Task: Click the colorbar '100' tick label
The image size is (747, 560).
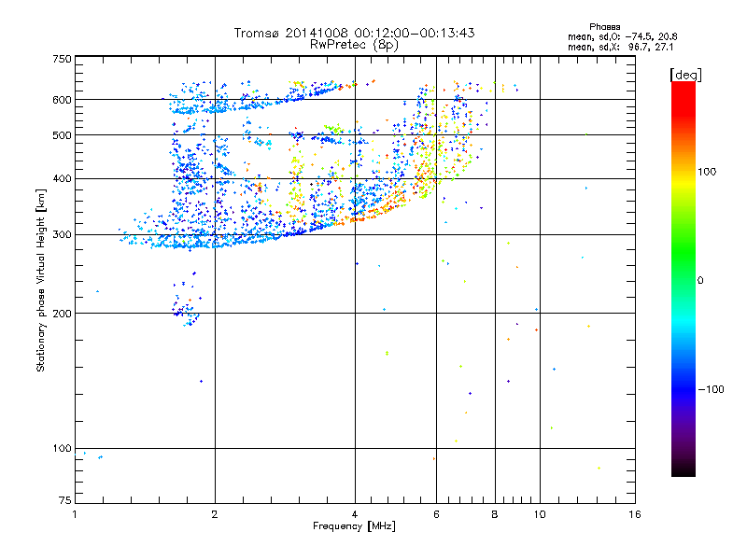Action: [707, 172]
